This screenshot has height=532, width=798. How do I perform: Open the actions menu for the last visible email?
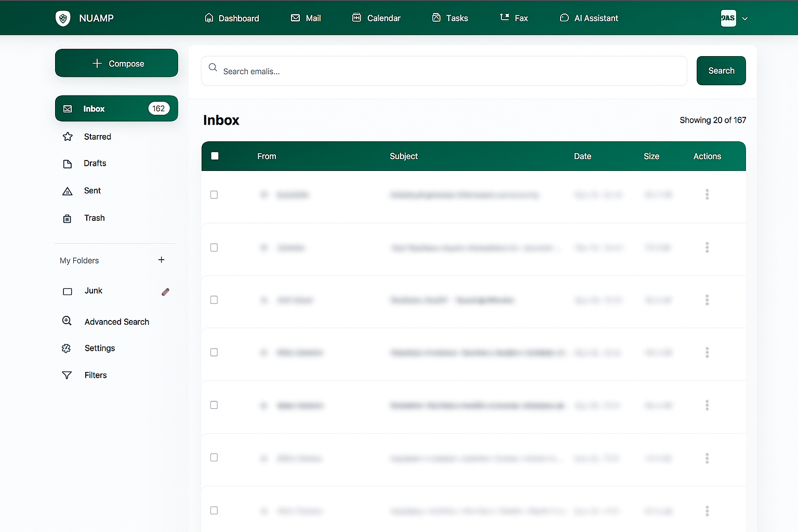coord(707,511)
